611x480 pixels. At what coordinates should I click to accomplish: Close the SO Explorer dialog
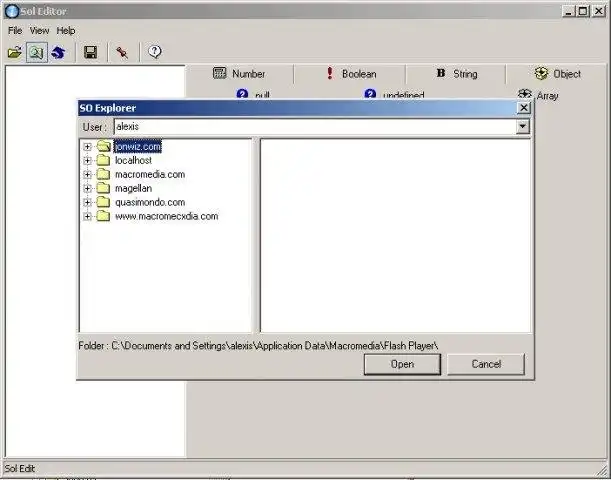tap(524, 108)
